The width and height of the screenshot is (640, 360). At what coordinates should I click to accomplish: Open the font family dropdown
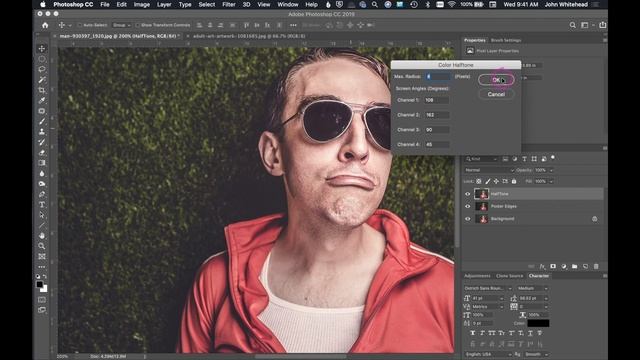[488, 288]
